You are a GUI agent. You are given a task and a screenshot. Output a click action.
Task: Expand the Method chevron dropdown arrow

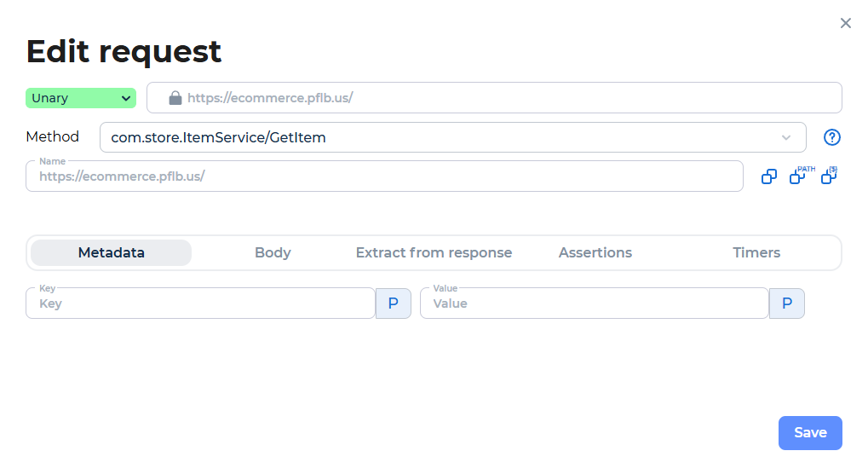click(x=786, y=137)
